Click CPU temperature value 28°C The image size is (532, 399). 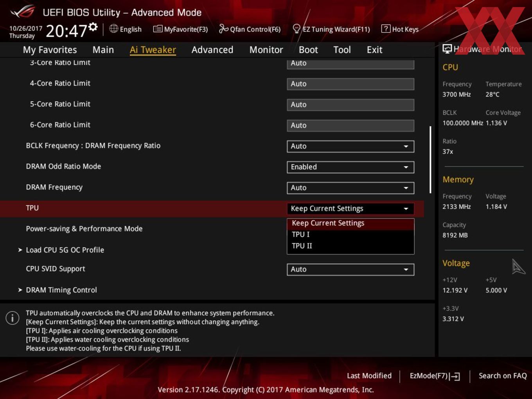pos(492,94)
